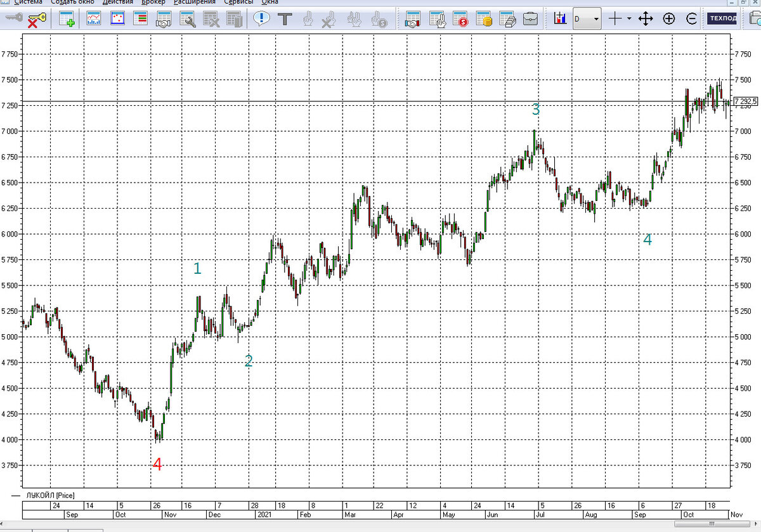Screen dimensions: 761x532
Task: Click the teal wave label 2
Action: (249, 361)
